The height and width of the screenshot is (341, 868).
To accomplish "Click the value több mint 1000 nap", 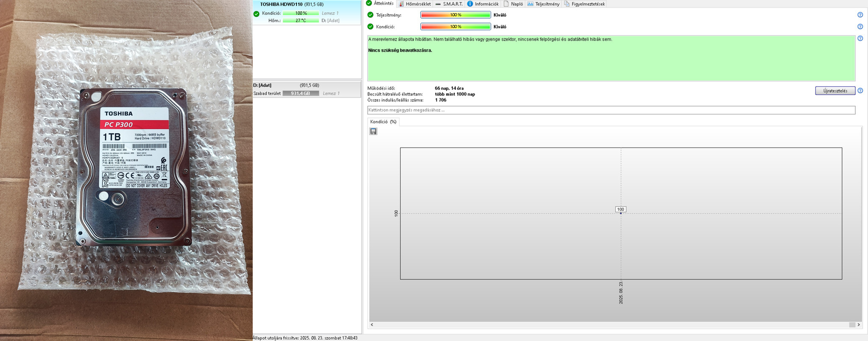I will [x=455, y=94].
